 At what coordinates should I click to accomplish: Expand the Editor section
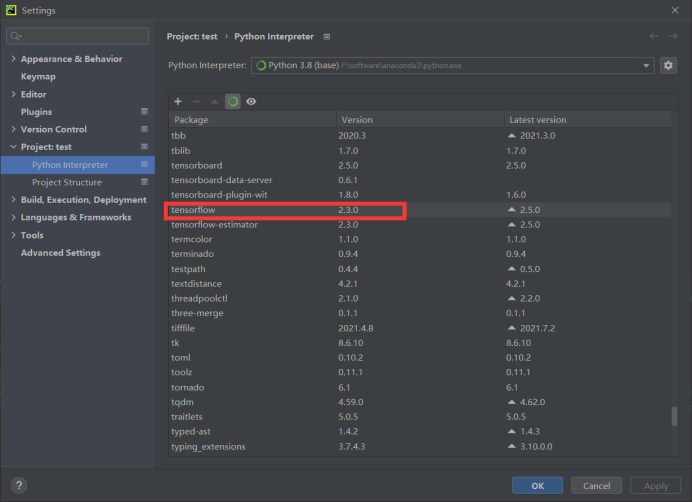pyautogui.click(x=13, y=94)
